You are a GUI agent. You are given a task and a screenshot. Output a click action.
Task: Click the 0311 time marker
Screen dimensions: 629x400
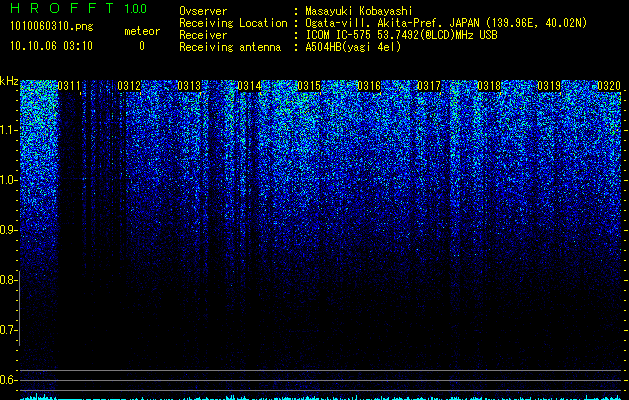point(69,86)
